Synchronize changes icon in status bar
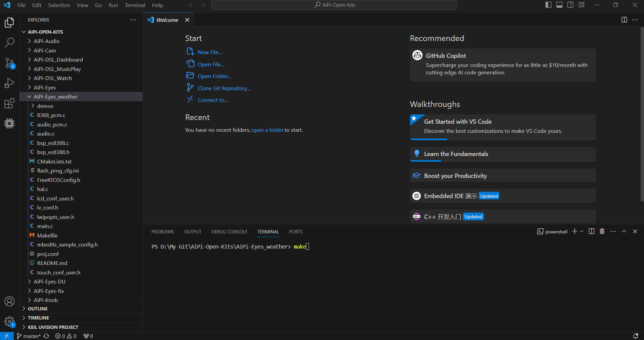 click(46, 336)
